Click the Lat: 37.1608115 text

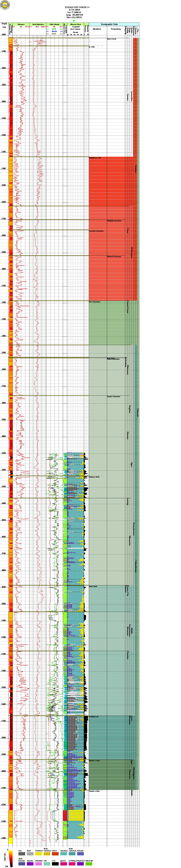(x=74, y=12)
